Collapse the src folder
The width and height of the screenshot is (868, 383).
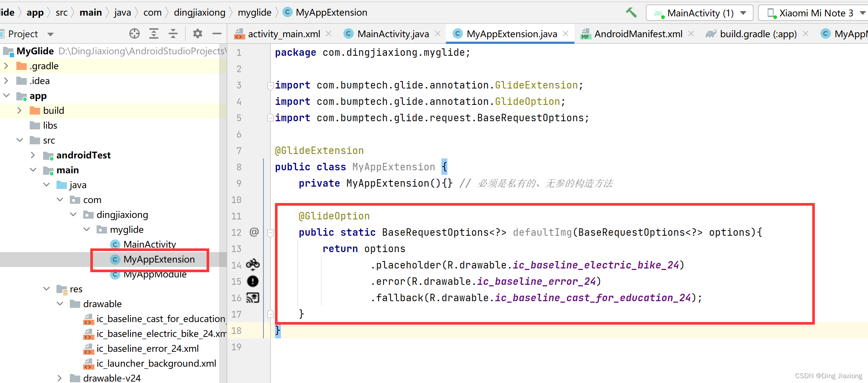tap(20, 140)
